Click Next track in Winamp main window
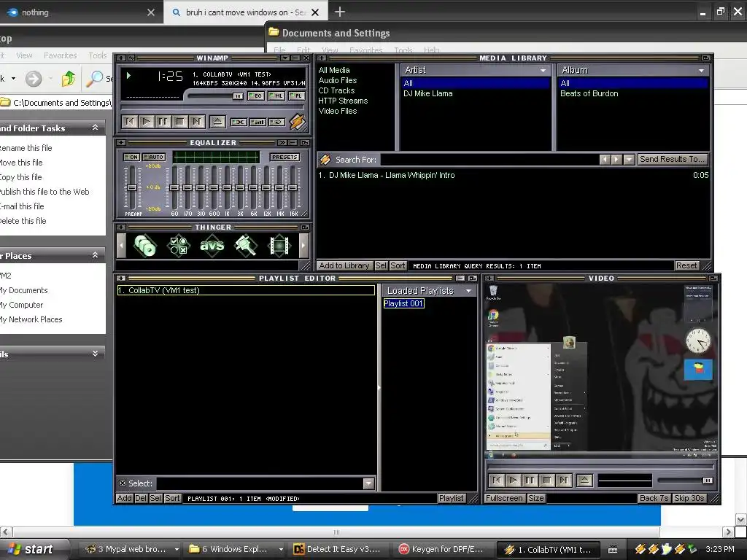Screen dimensions: 747x560 [x=196, y=122]
